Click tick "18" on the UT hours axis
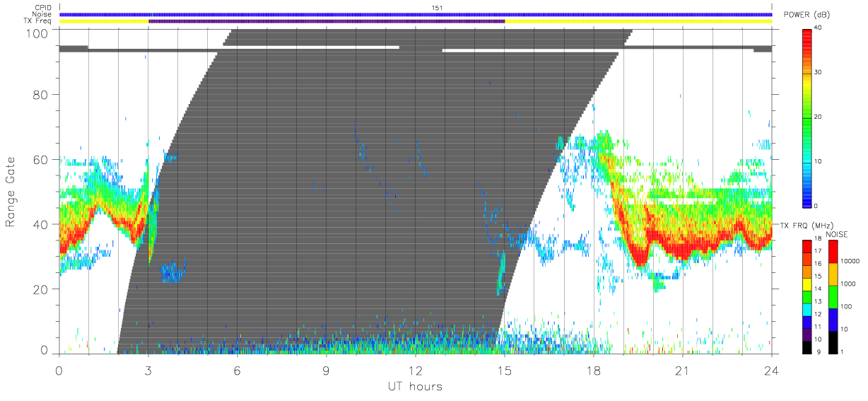Screen dimensions: 868x401 tap(594, 370)
